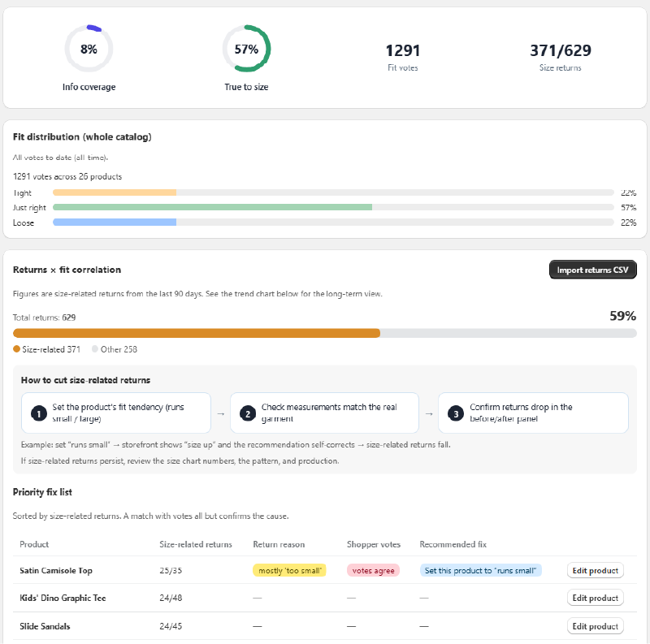Click the 25/35 returns value

(171, 570)
